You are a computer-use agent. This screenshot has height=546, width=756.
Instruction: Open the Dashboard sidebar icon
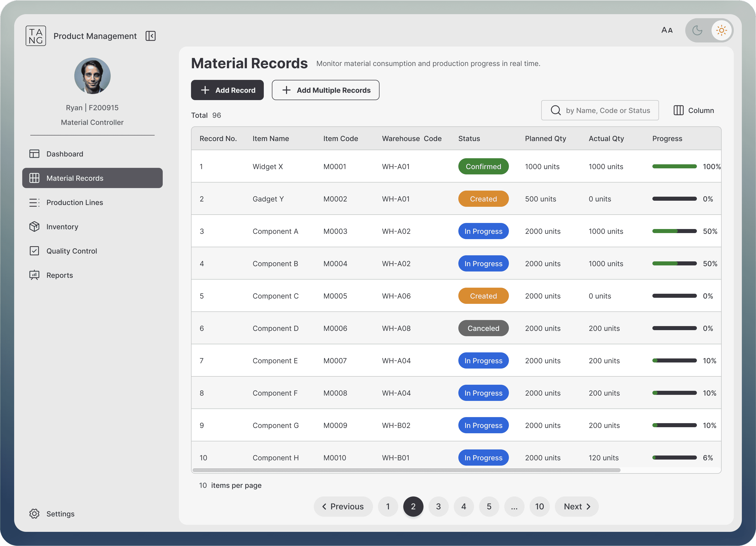pos(34,154)
